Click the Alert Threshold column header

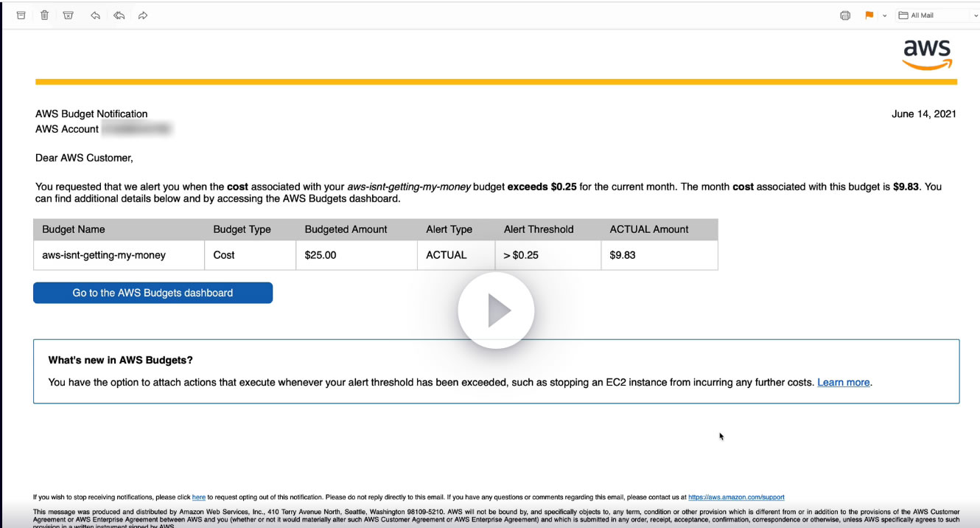coord(547,229)
